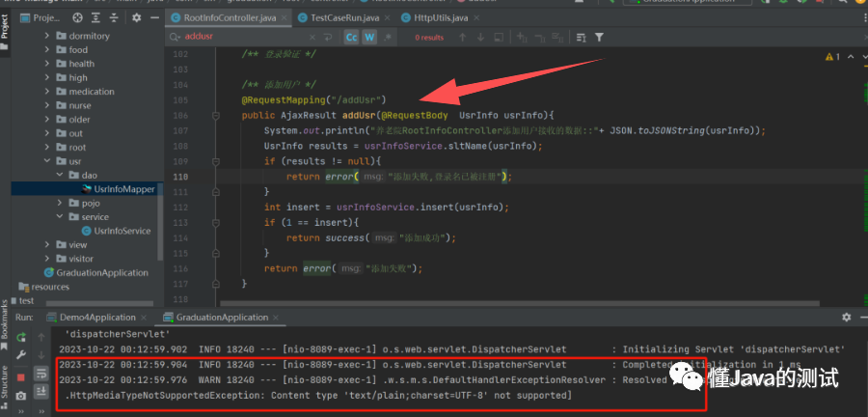Toggle Words (W) option in find bar
Image resolution: width=868 pixels, height=417 pixels.
(x=369, y=37)
